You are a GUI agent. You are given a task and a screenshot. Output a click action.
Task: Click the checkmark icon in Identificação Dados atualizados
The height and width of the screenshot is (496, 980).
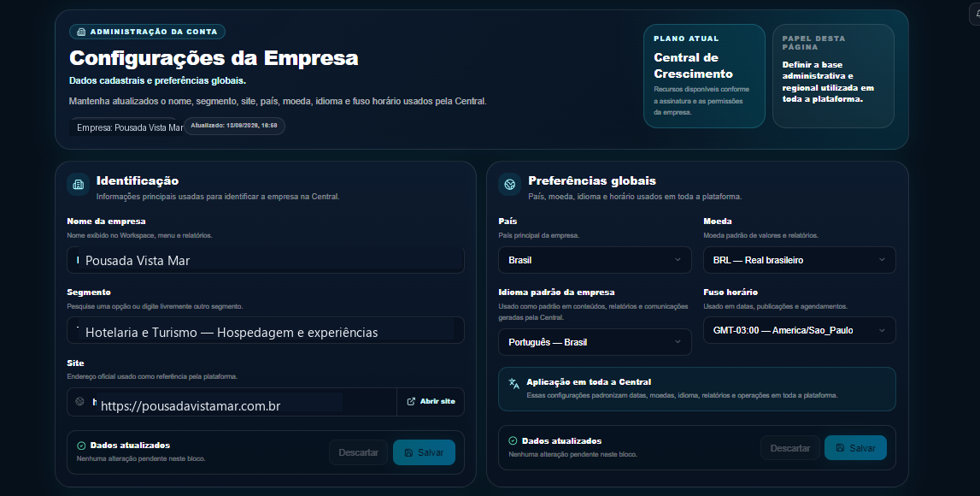pyautogui.click(x=81, y=446)
